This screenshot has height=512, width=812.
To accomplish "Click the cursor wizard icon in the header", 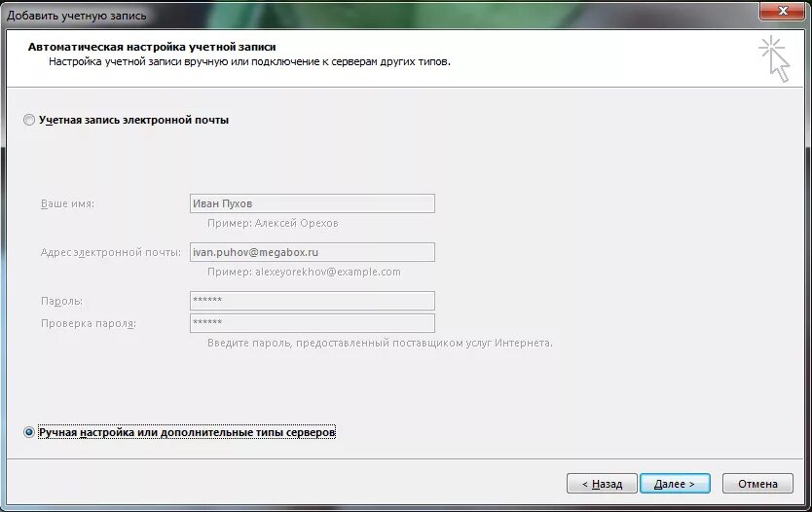I will tap(775, 58).
